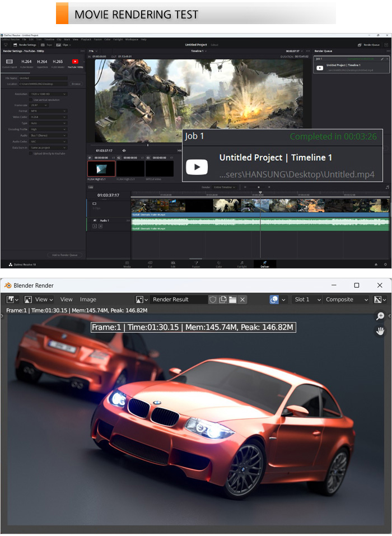Adjust the timeline zoom slider
The width and height of the screenshot is (392, 536).
coord(258,187)
